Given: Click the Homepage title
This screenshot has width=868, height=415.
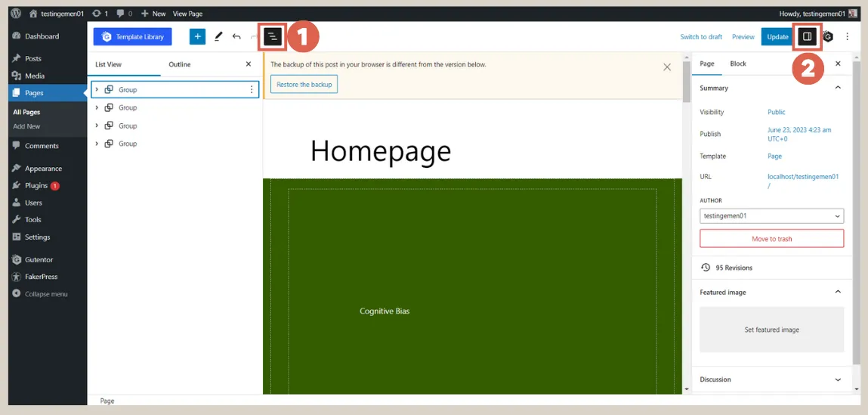Looking at the screenshot, I should click(x=381, y=150).
